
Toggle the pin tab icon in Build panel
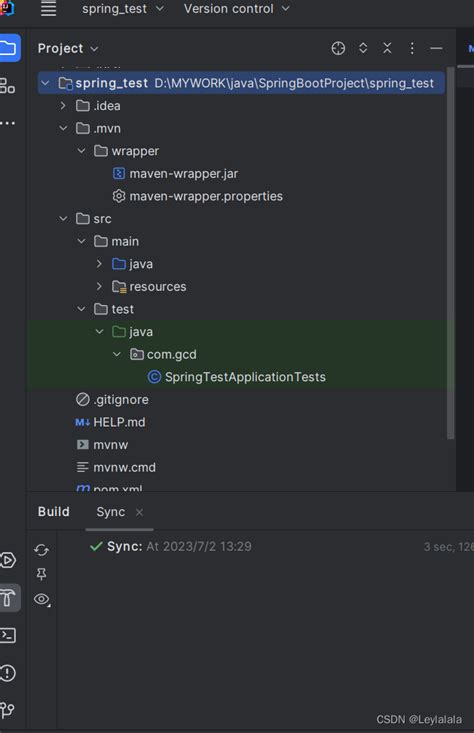pos(41,574)
